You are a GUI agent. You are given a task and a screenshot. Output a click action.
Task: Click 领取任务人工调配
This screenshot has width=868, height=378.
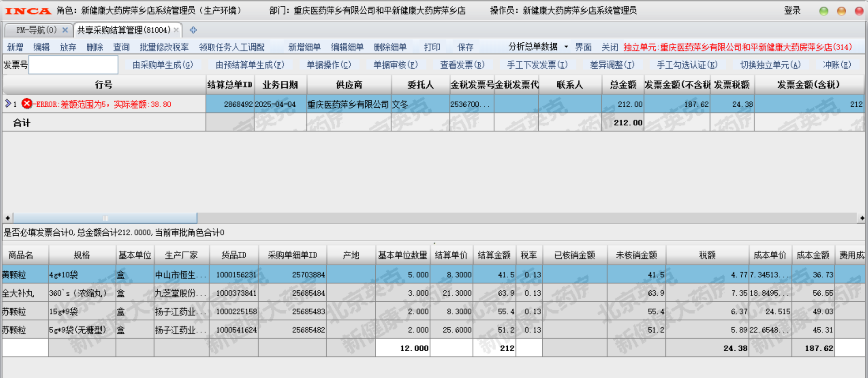(x=232, y=47)
